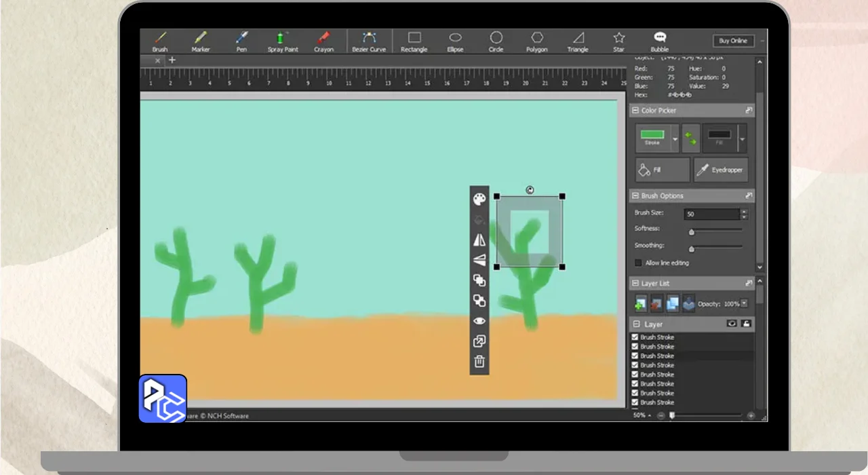Click the Buy Online button

point(733,41)
